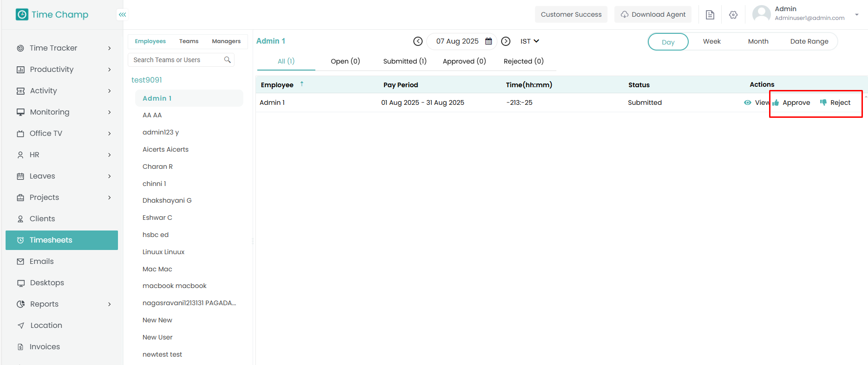Open the Open (0) tab
Viewport: 868px width, 365px height.
pos(345,61)
